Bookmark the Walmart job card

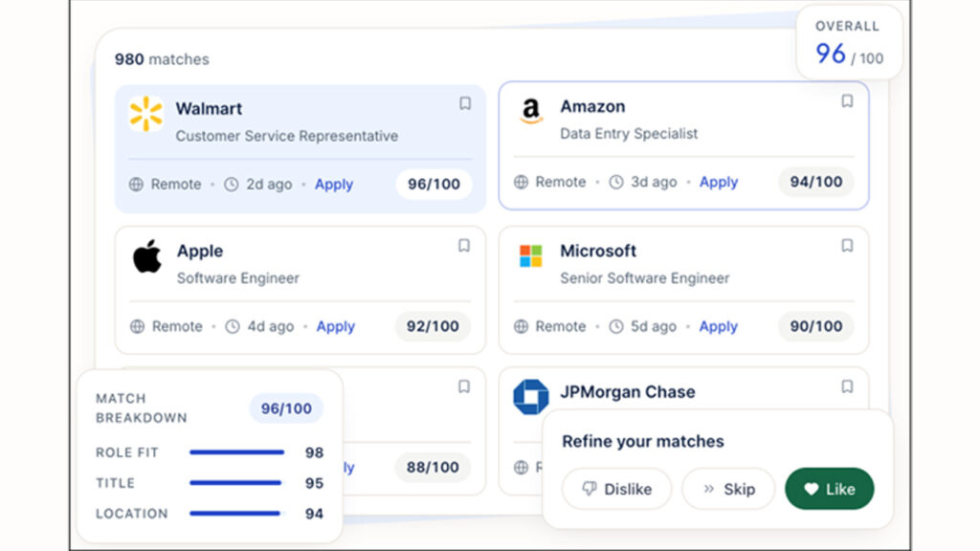click(x=465, y=103)
